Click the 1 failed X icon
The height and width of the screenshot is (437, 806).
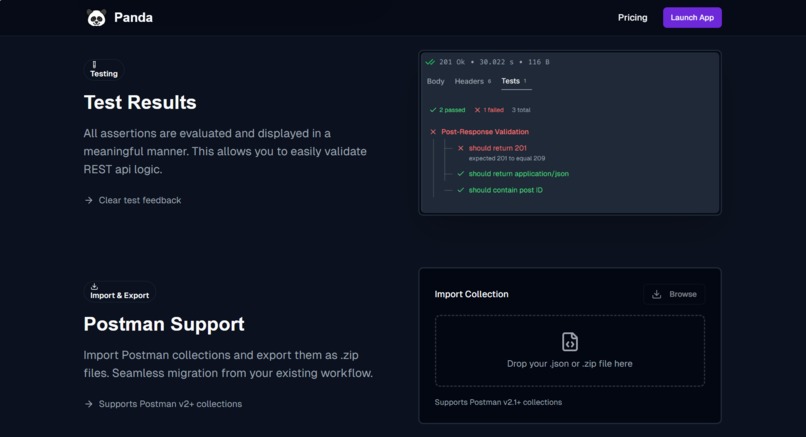[x=477, y=110]
